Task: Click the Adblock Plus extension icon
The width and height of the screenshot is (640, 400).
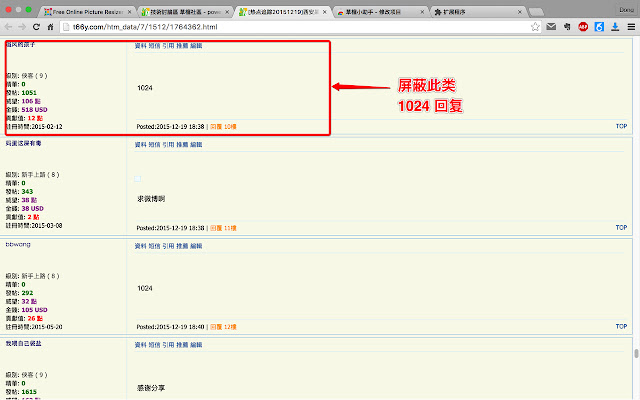Action: [583, 27]
